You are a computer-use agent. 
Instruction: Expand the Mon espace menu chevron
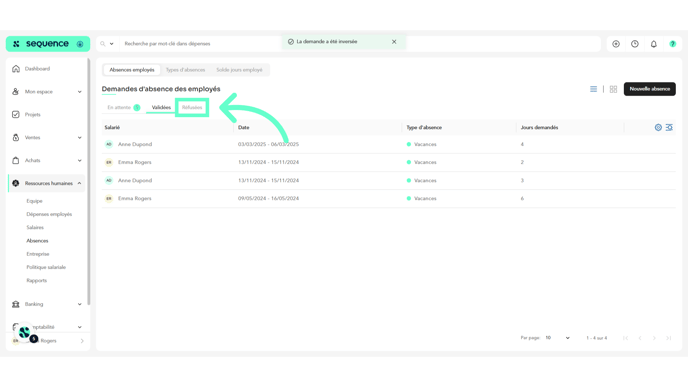[x=79, y=92]
